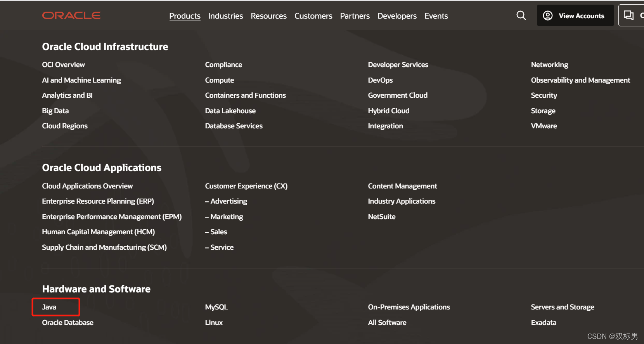Open the Integration link
The width and height of the screenshot is (644, 344).
[x=385, y=126]
